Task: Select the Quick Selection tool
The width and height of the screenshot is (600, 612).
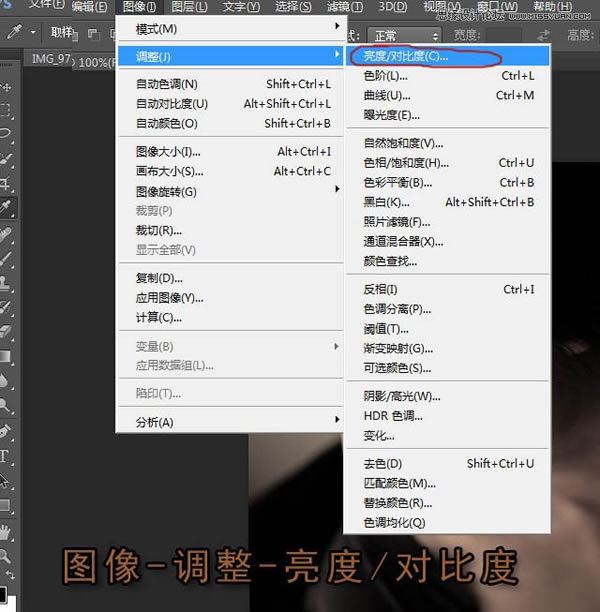Action: coord(5,159)
